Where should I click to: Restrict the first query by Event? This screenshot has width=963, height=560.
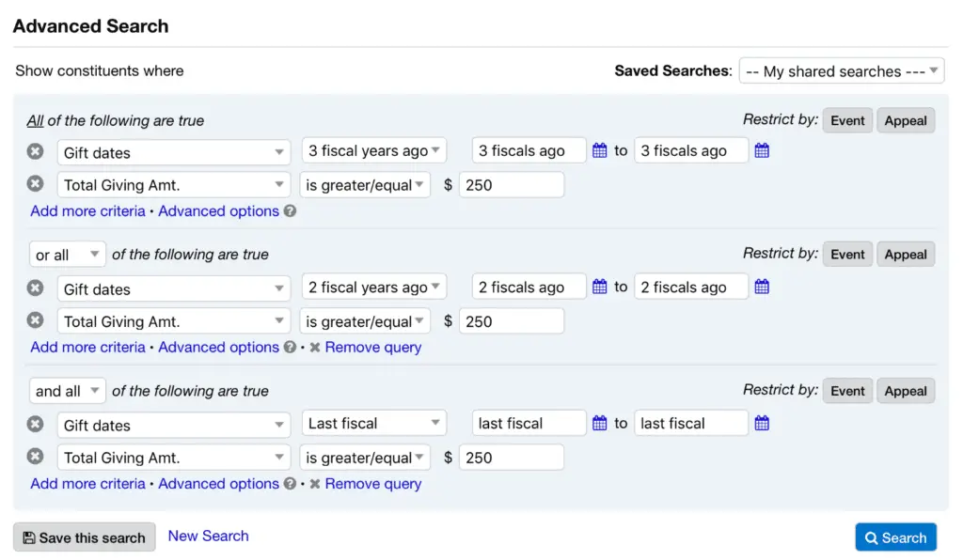(847, 120)
